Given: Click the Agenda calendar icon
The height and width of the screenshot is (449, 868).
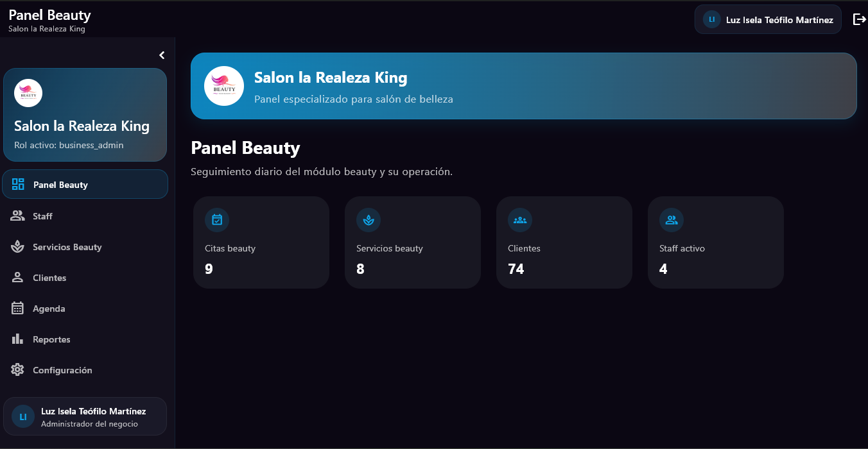Looking at the screenshot, I should (x=18, y=309).
